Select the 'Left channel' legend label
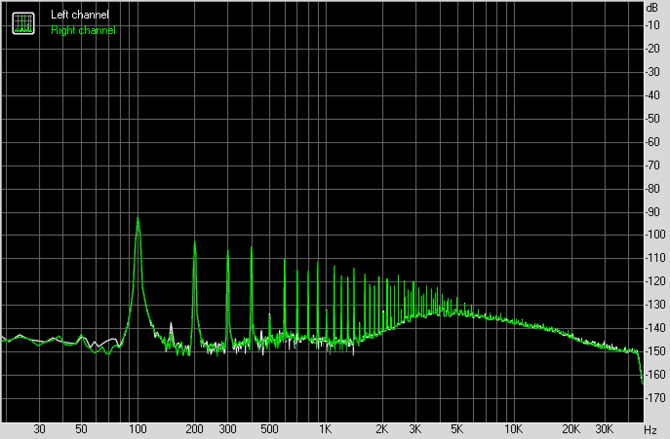Viewport: 670px width, 439px height. (80, 15)
